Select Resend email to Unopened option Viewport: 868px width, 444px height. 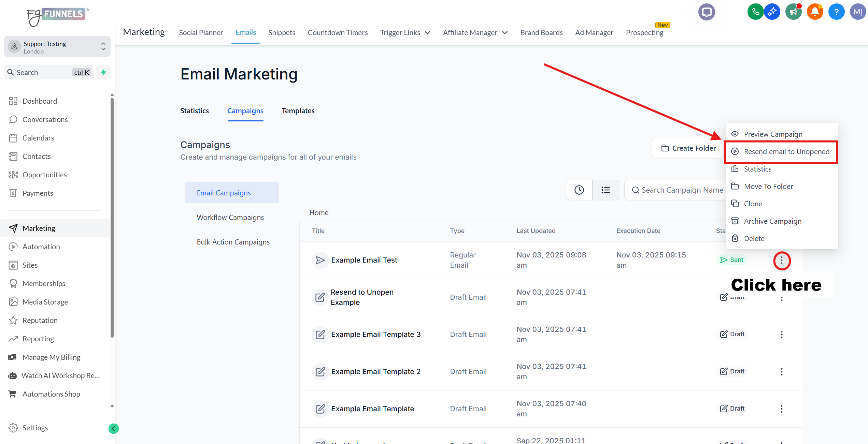pyautogui.click(x=786, y=152)
